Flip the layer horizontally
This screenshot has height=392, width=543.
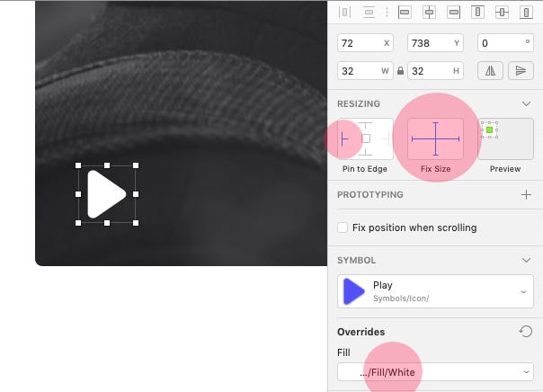pos(490,71)
